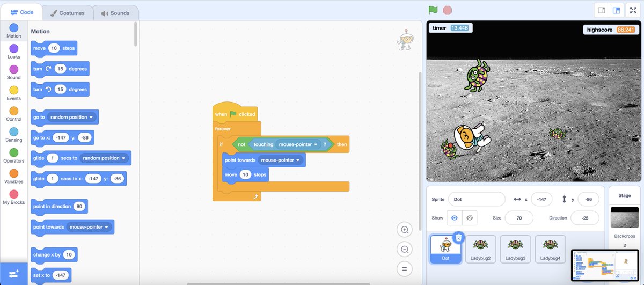The width and height of the screenshot is (644, 285).
Task: Click the 'go to x: -147 y: -86' block
Action: click(x=63, y=138)
